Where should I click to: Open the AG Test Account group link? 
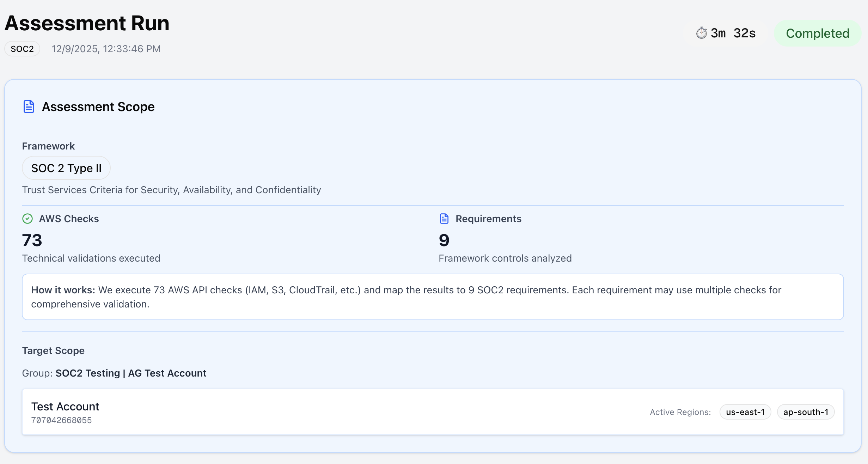[x=167, y=373]
